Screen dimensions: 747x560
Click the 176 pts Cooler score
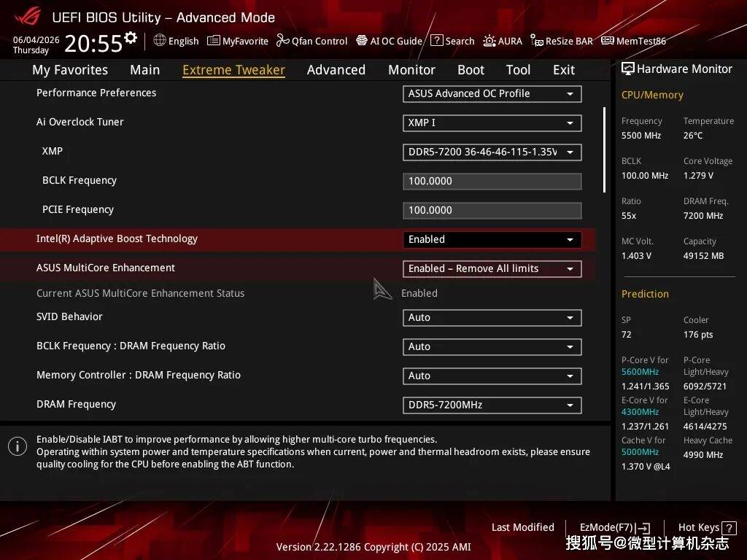[x=698, y=334]
